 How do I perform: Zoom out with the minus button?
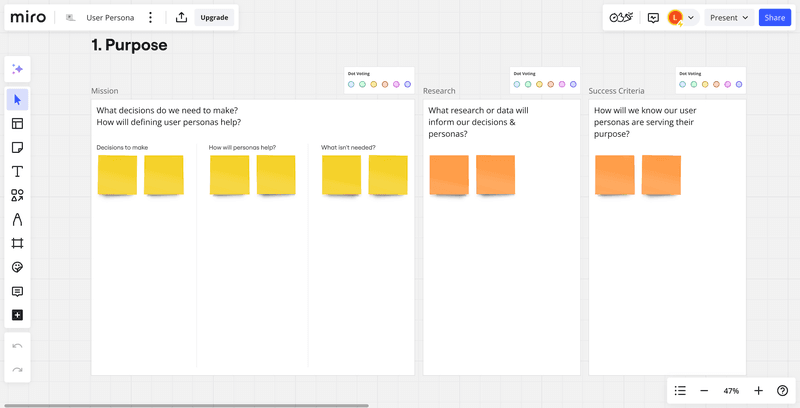[x=704, y=391]
